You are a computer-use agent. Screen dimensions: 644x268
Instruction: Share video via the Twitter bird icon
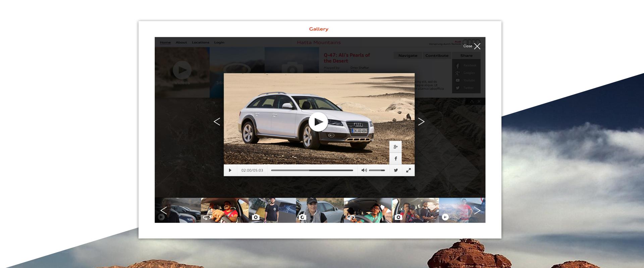point(395,171)
